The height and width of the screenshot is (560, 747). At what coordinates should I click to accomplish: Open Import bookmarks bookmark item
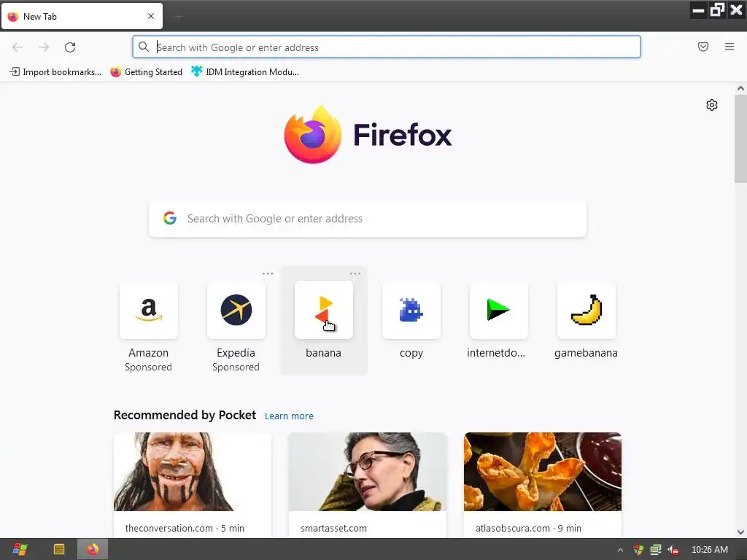[55, 72]
